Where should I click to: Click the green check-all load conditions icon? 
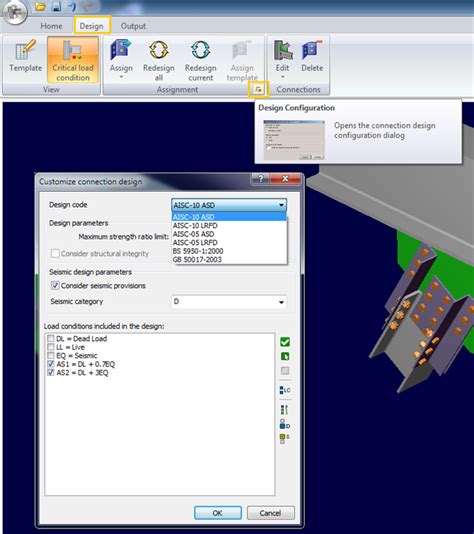285,342
